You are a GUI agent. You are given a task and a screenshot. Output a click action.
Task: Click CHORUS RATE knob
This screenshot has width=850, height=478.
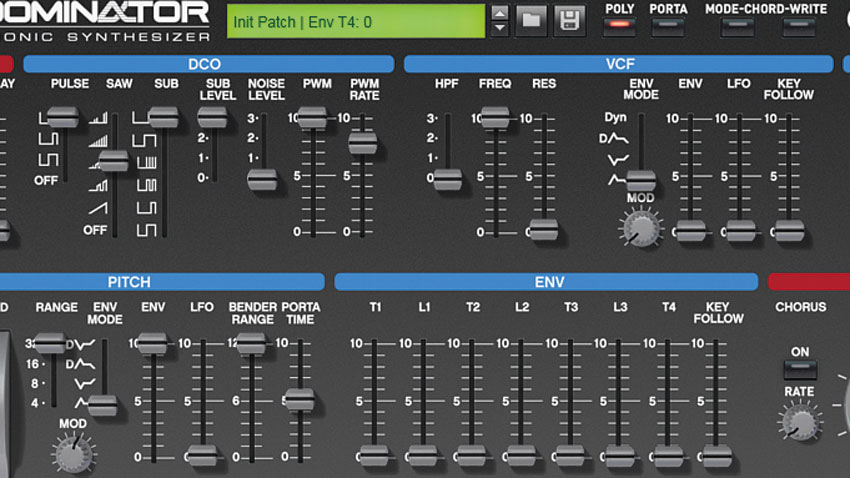[x=800, y=422]
